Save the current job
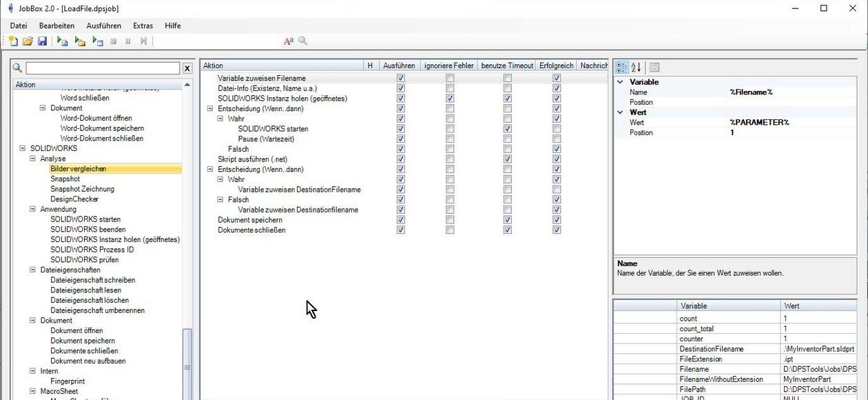This screenshot has height=400, width=868. point(43,41)
